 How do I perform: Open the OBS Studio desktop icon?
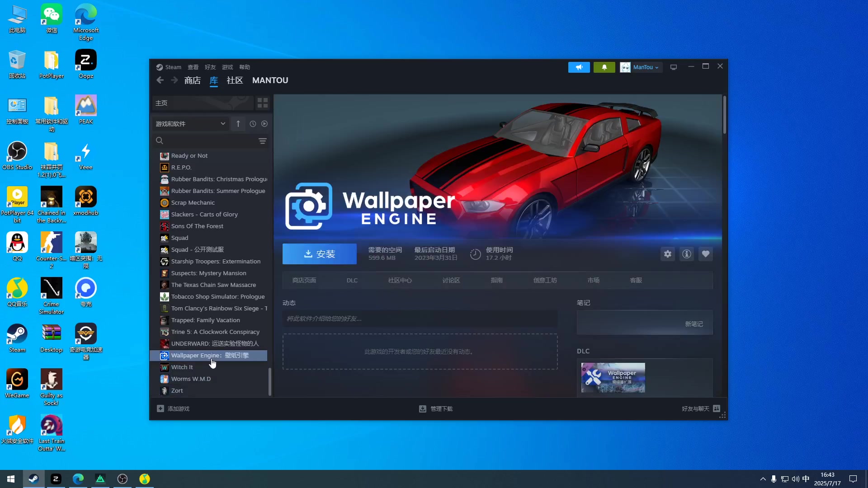pyautogui.click(x=17, y=156)
